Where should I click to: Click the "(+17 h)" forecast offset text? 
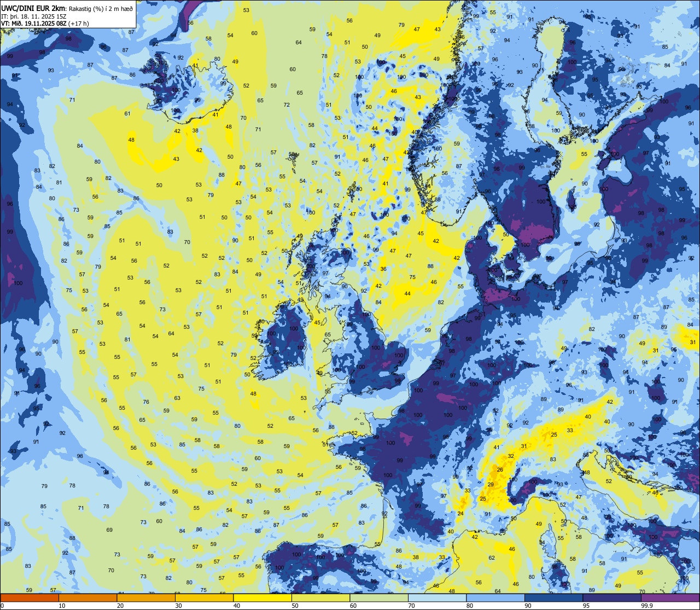point(79,24)
